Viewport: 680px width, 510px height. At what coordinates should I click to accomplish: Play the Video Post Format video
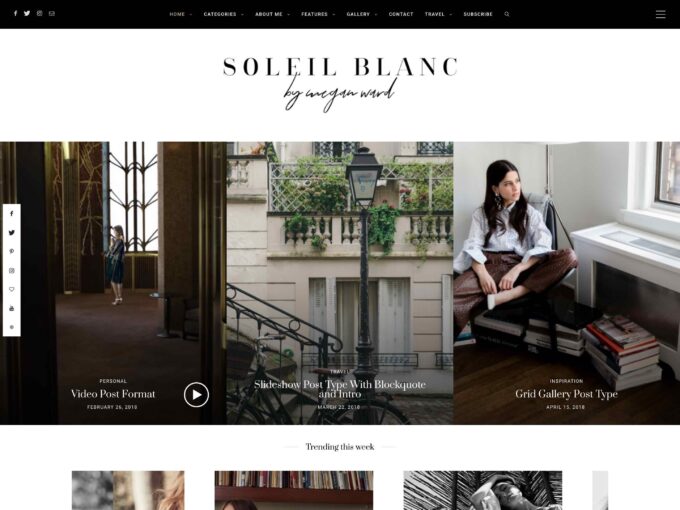click(196, 395)
